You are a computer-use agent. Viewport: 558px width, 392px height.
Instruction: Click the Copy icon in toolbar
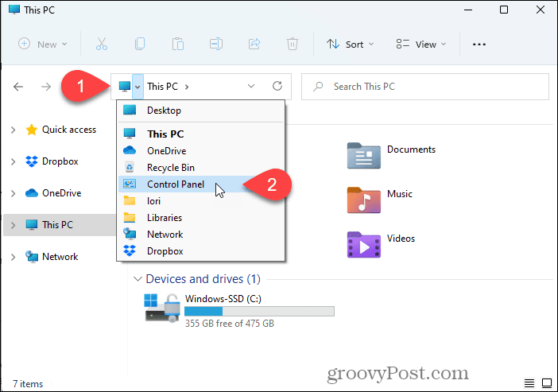[x=140, y=45]
